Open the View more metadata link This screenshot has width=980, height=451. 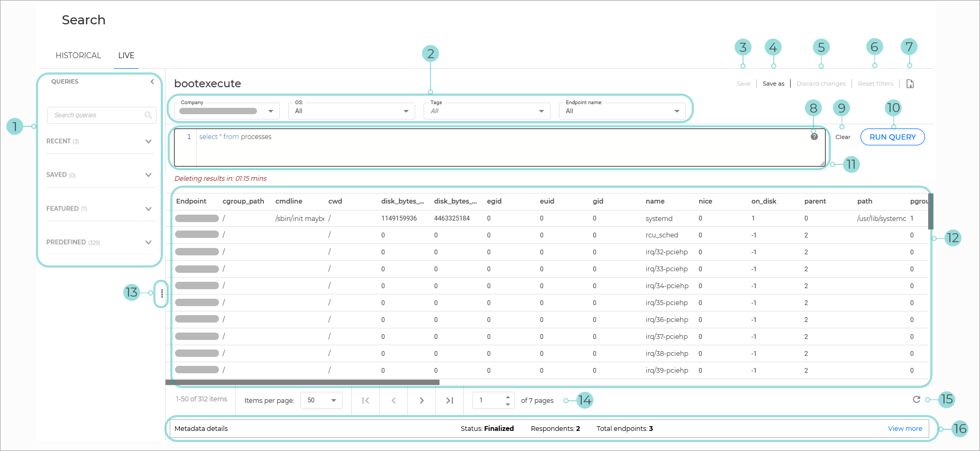905,428
